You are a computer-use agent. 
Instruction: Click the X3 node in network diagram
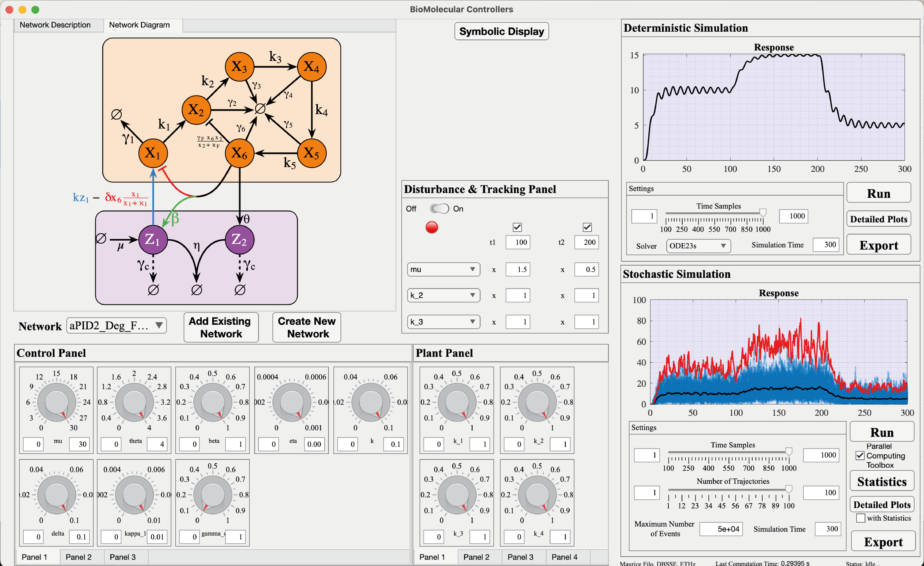pos(239,67)
